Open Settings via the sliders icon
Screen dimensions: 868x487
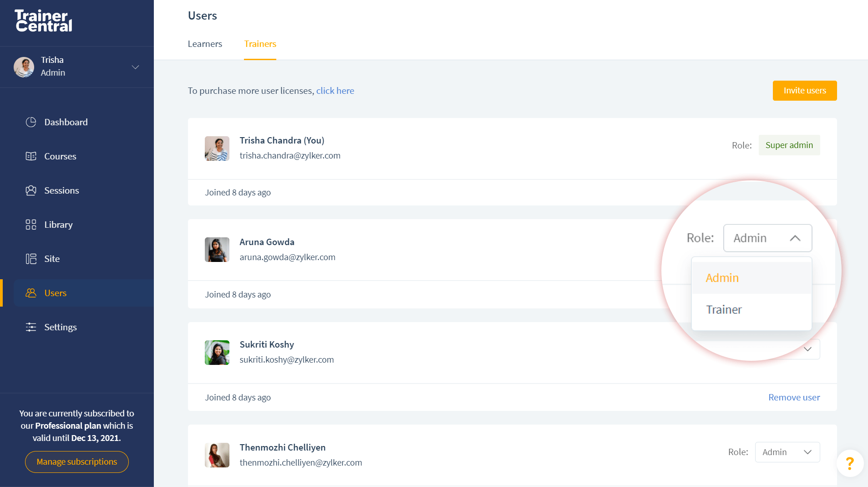point(31,327)
